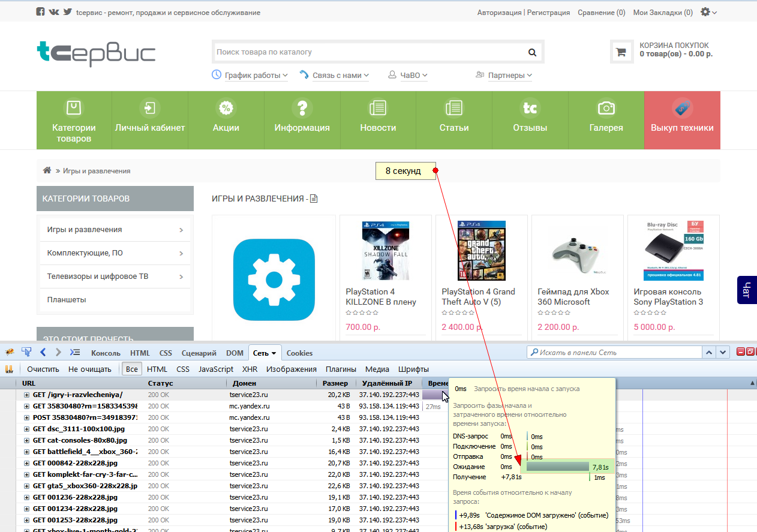Find previous search match arrow
757x532 pixels.
coord(710,352)
